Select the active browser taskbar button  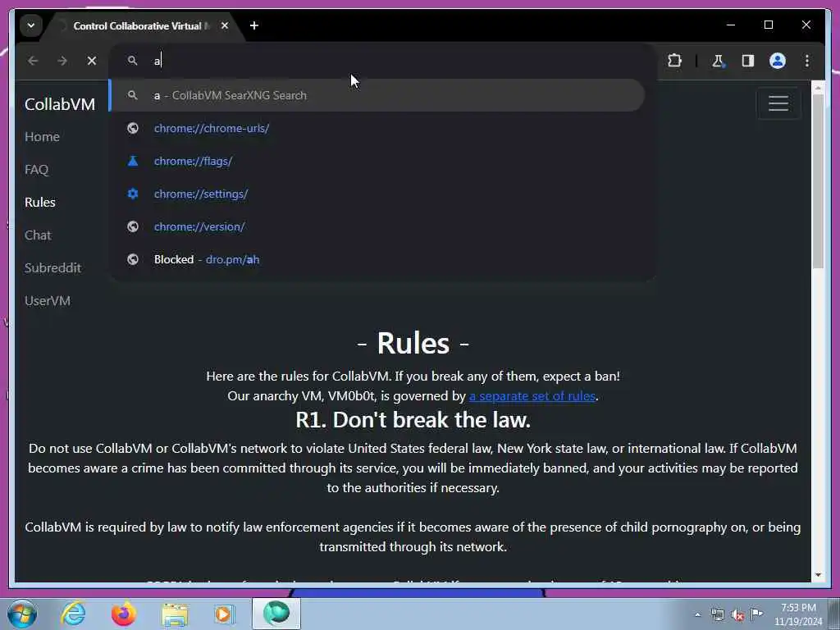276,614
